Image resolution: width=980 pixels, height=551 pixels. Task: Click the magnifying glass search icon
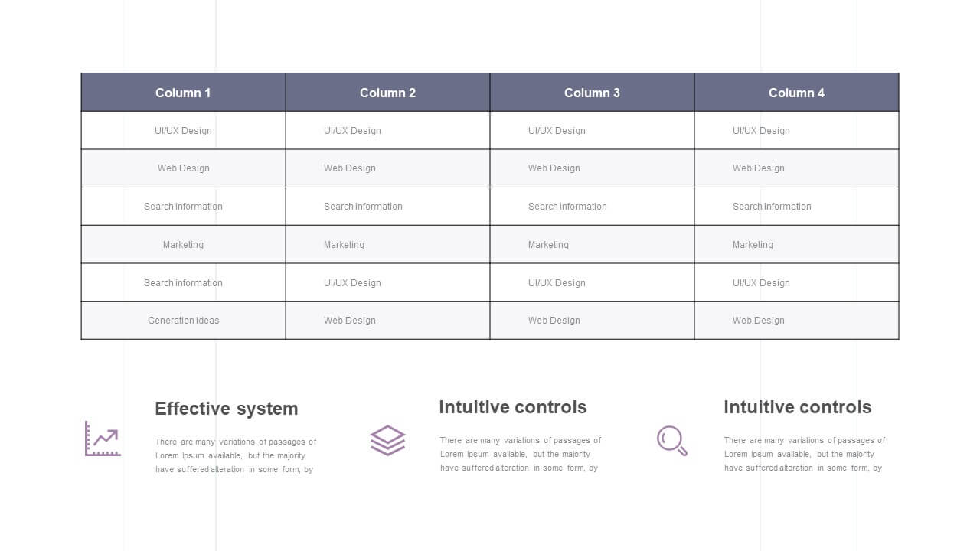click(x=672, y=440)
